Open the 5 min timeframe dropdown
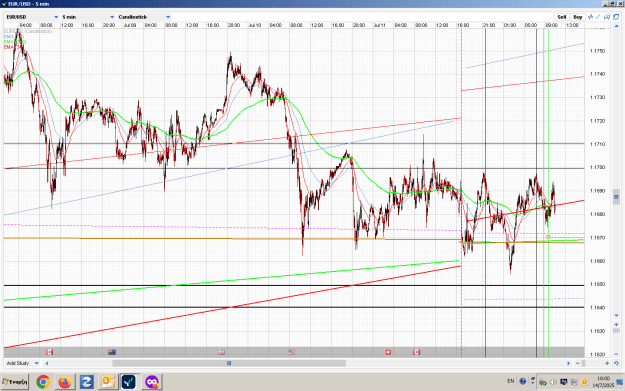 pyautogui.click(x=88, y=17)
